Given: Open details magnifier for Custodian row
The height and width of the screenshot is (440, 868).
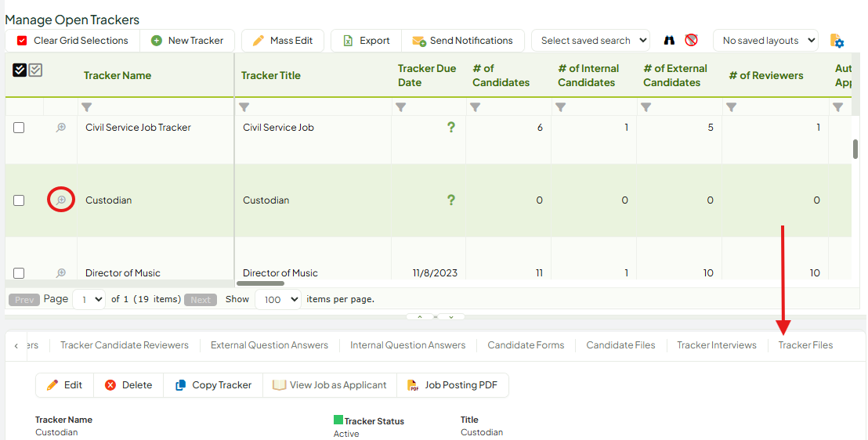Looking at the screenshot, I should (x=61, y=200).
